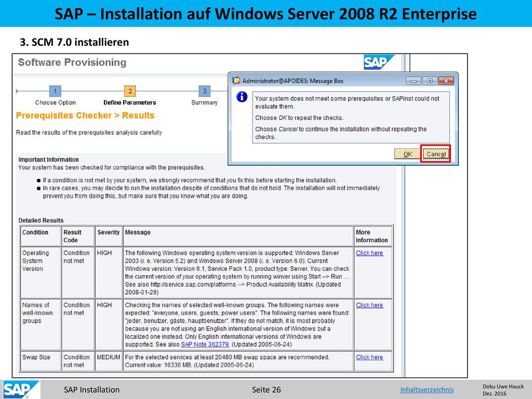Close the Message Box window
532x399 pixels.
(x=446, y=81)
